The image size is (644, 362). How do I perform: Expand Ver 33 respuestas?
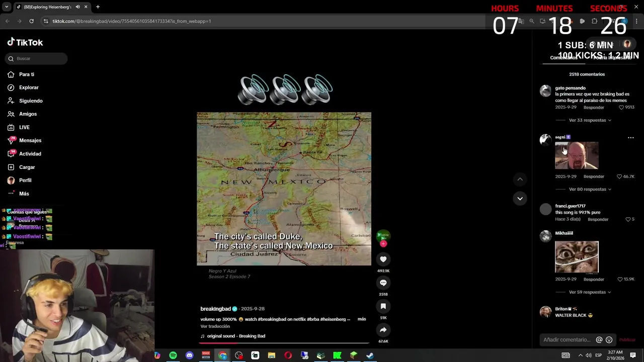[590, 120]
